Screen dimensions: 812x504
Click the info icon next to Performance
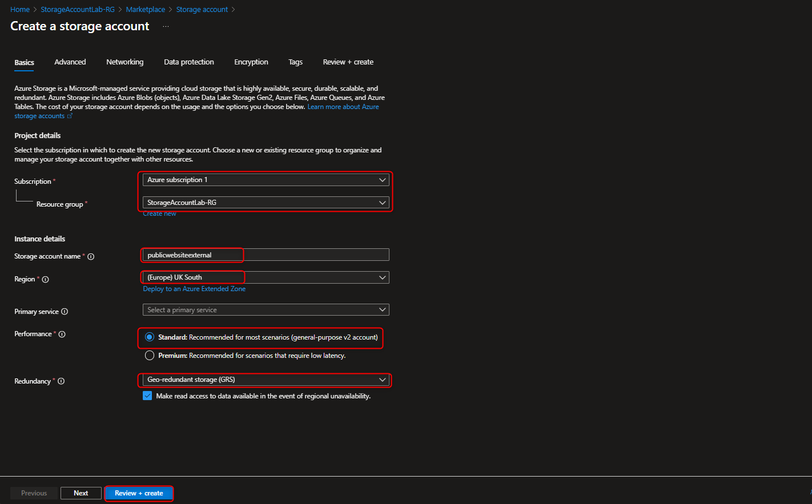tap(61, 334)
